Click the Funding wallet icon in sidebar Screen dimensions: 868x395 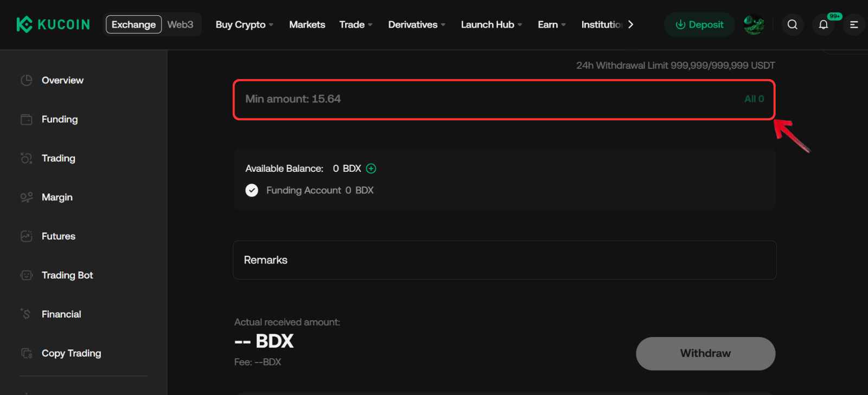[27, 119]
